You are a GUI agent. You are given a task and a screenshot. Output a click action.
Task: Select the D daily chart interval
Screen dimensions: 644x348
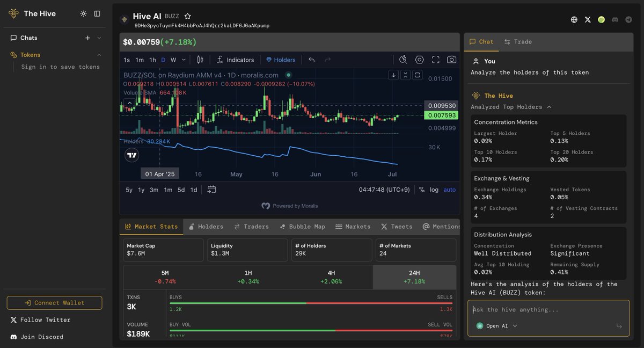click(163, 60)
